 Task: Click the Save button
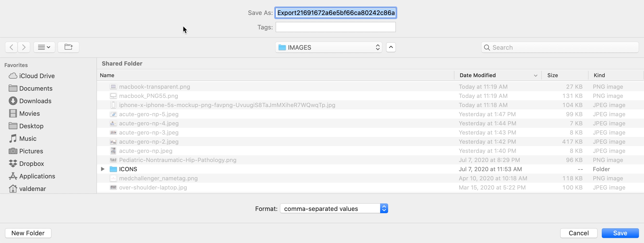coord(620,233)
